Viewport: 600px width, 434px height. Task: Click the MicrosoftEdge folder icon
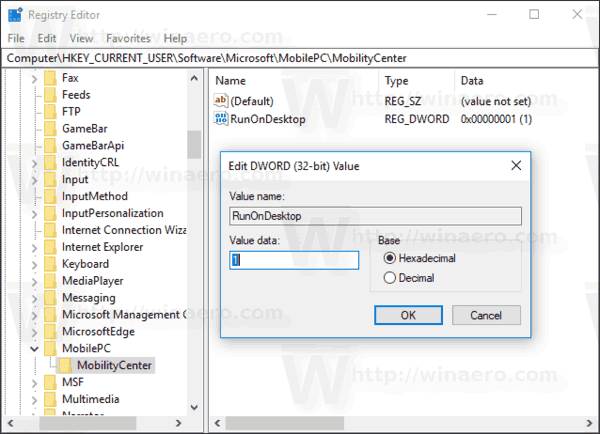(50, 332)
